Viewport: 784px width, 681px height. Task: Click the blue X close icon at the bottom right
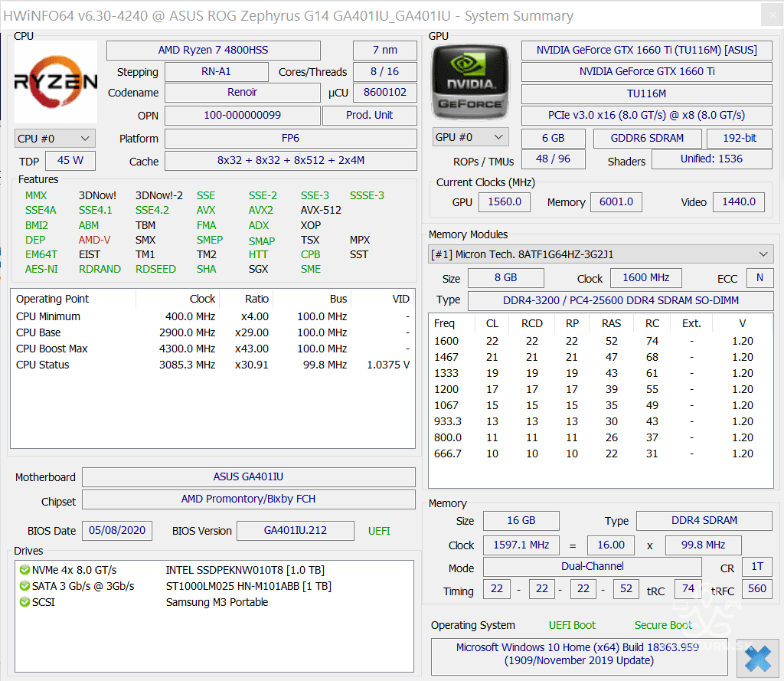[x=758, y=658]
